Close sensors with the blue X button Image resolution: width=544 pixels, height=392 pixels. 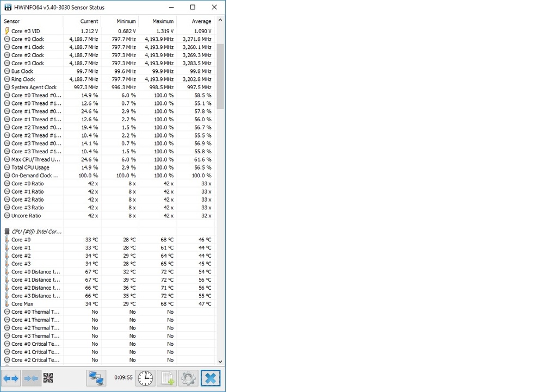[x=211, y=378]
